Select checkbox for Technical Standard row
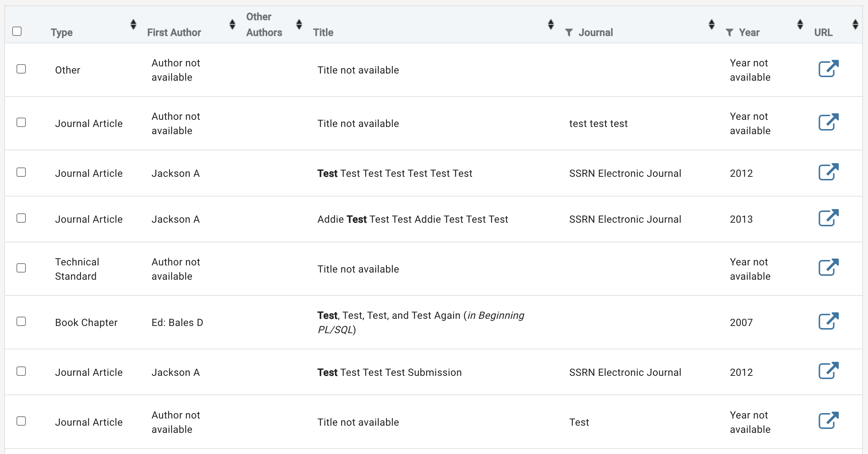868x454 pixels. [x=21, y=268]
